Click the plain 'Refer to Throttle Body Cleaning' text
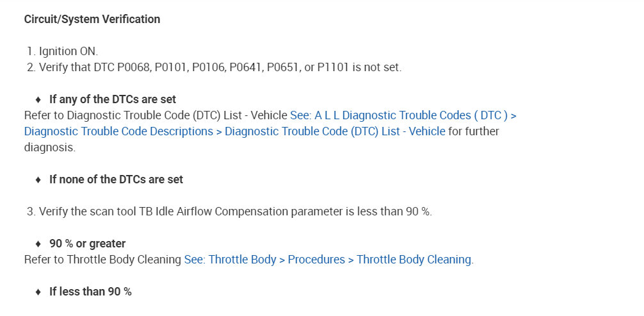 coord(102,260)
